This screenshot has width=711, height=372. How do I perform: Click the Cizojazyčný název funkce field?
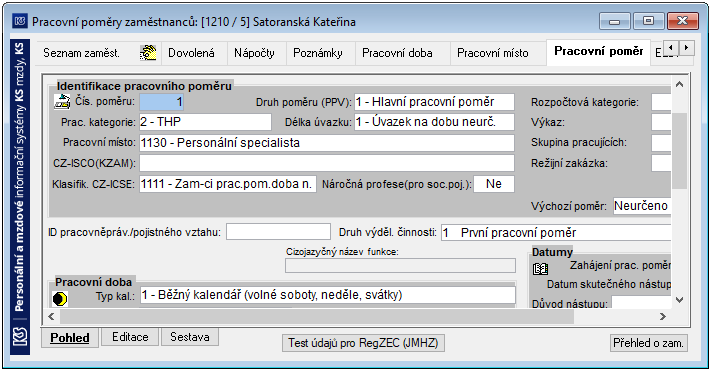coord(400,265)
